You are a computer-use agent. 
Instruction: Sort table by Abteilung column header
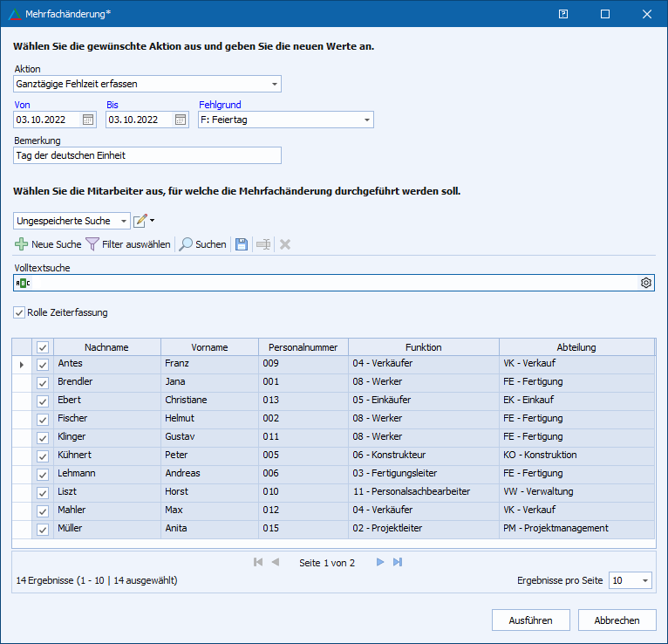pos(576,347)
